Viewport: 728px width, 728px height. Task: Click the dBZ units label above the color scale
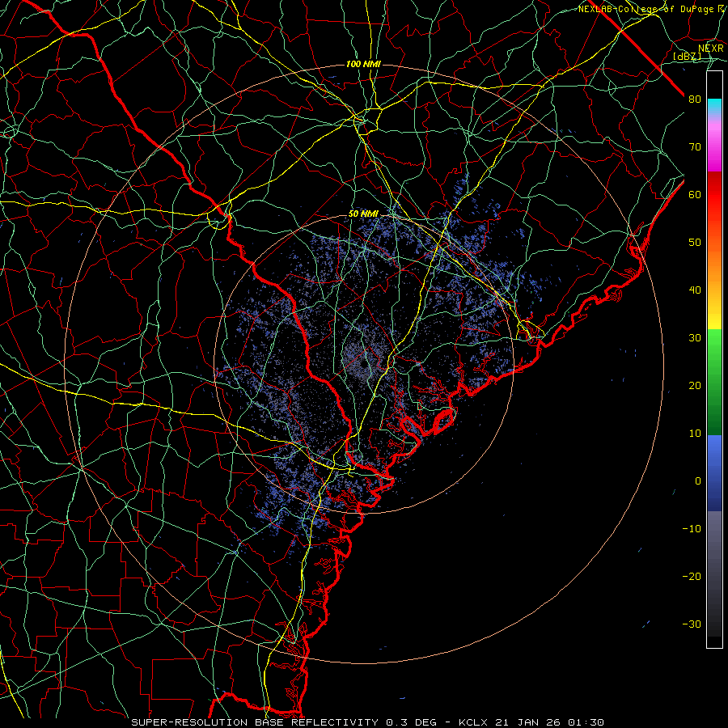click(x=687, y=57)
